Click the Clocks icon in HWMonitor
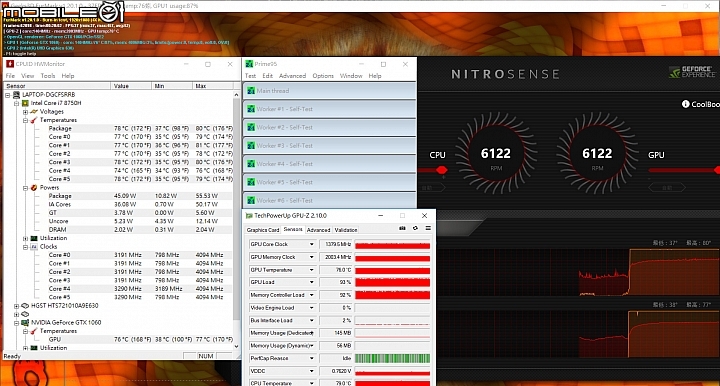Screen dimensions: 720x386 [x=34, y=246]
